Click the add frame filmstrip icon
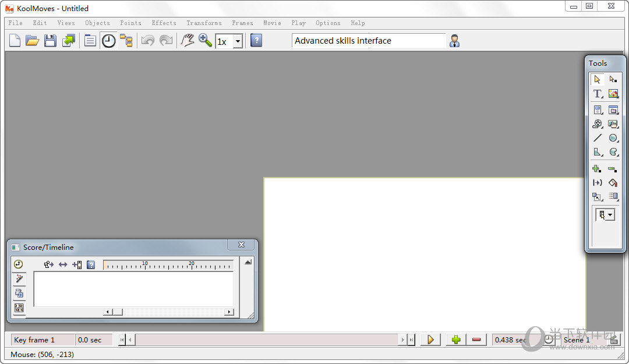The height and width of the screenshot is (364, 629). [77, 264]
